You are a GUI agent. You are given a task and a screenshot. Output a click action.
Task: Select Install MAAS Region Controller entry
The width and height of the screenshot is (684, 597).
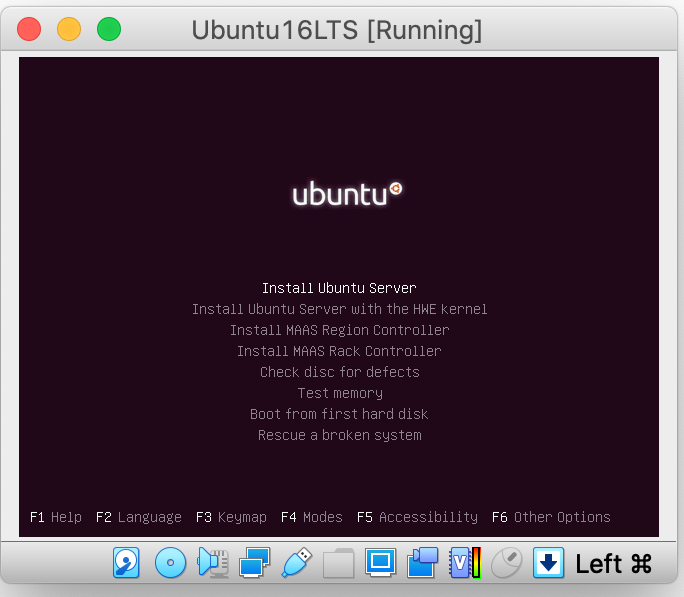(x=339, y=330)
